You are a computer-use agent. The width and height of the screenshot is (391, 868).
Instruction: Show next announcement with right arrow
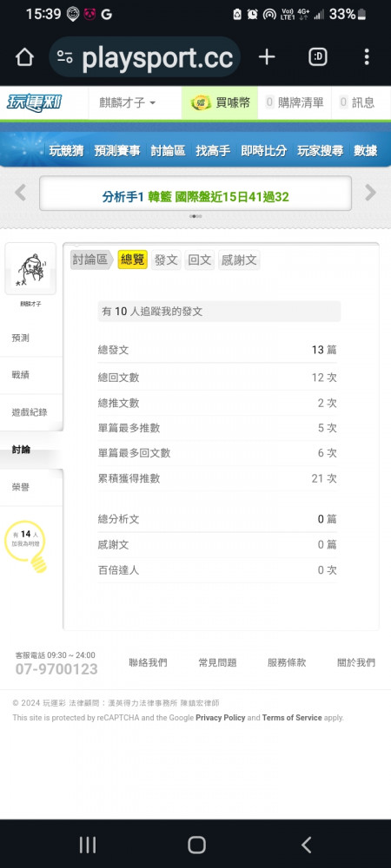[370, 193]
